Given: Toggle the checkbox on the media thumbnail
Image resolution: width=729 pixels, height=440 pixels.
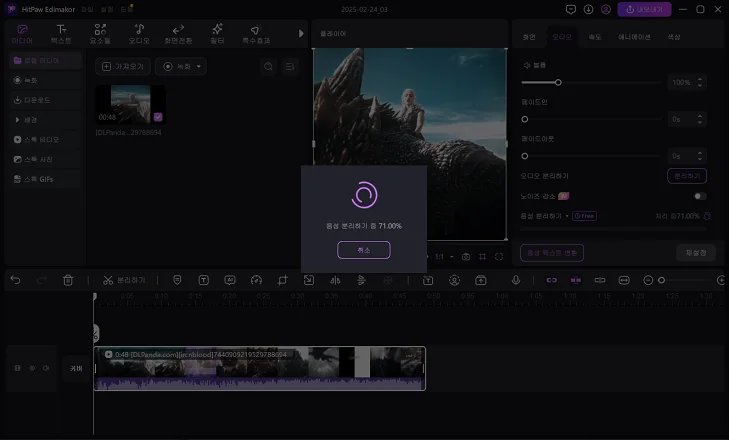Looking at the screenshot, I should pos(158,117).
